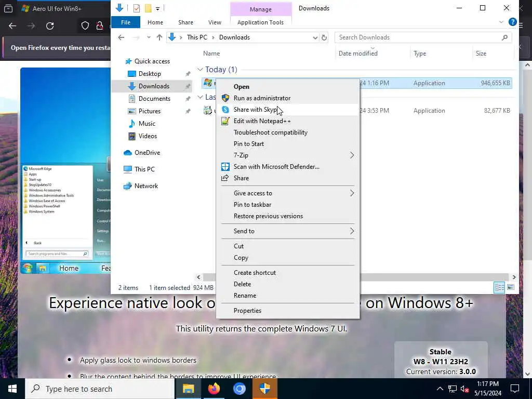Select Quick access in navigation pane

[x=152, y=61]
